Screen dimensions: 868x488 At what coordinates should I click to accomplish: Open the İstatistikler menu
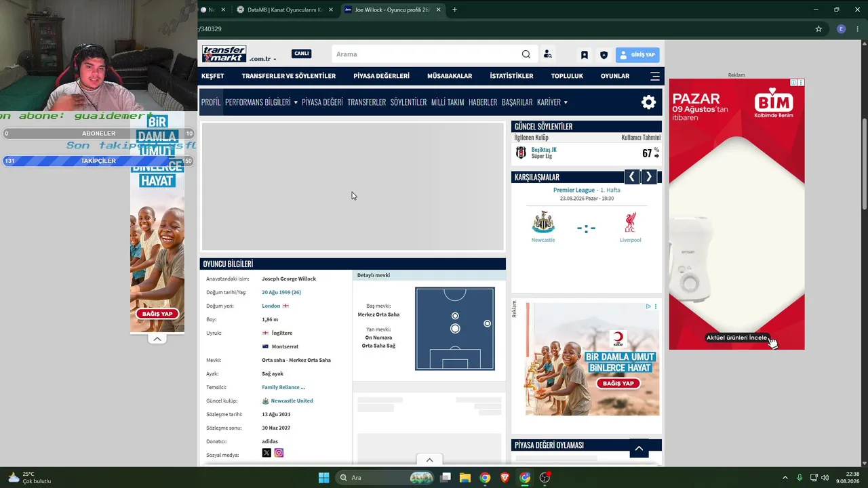pyautogui.click(x=512, y=76)
